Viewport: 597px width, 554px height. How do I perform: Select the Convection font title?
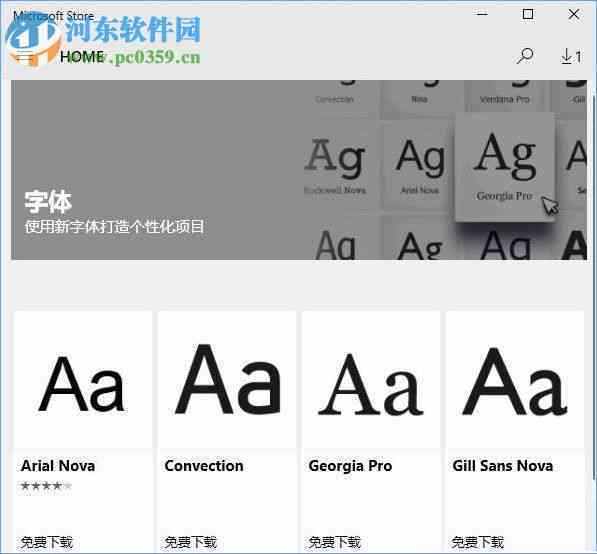[204, 466]
